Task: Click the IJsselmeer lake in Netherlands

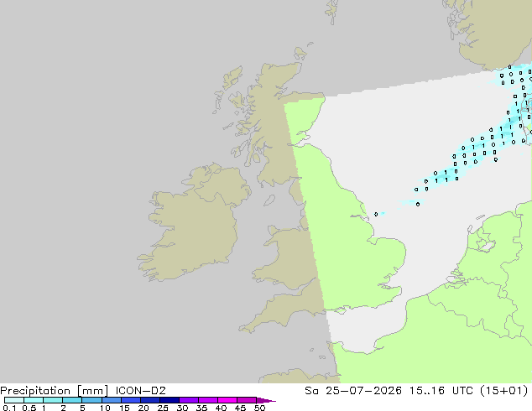Action: [488, 246]
